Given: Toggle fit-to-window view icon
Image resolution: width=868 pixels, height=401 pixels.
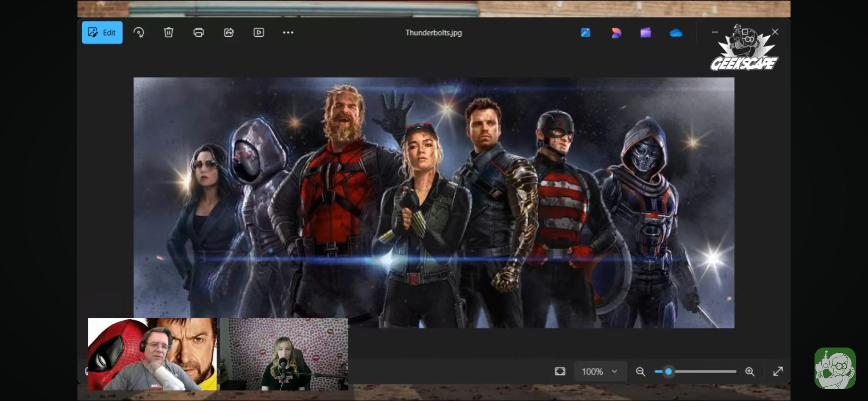Looking at the screenshot, I should coord(560,371).
